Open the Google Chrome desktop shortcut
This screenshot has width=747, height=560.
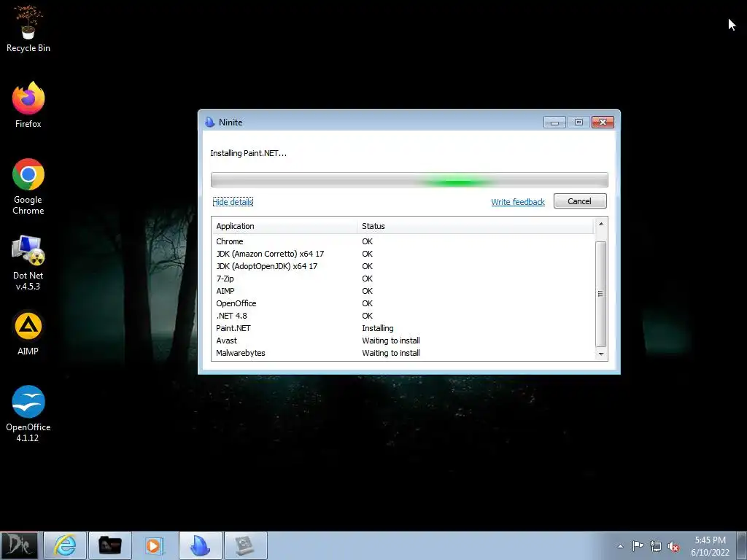point(28,186)
